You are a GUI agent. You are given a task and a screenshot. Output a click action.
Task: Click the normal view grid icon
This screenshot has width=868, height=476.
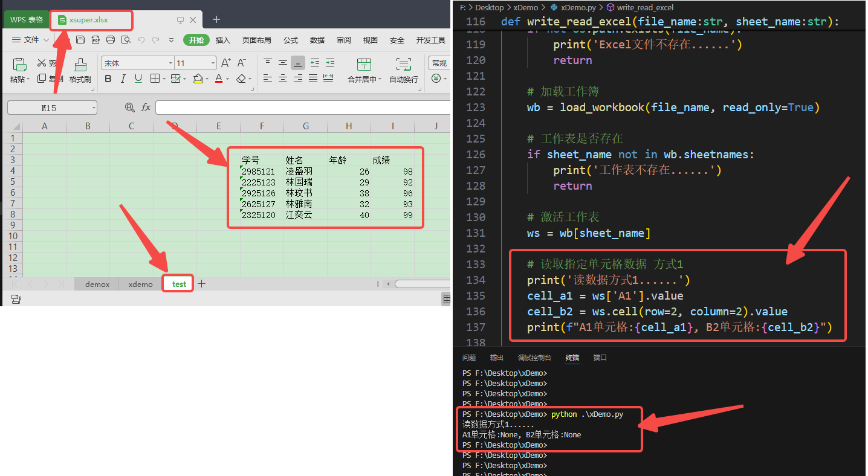(447, 299)
